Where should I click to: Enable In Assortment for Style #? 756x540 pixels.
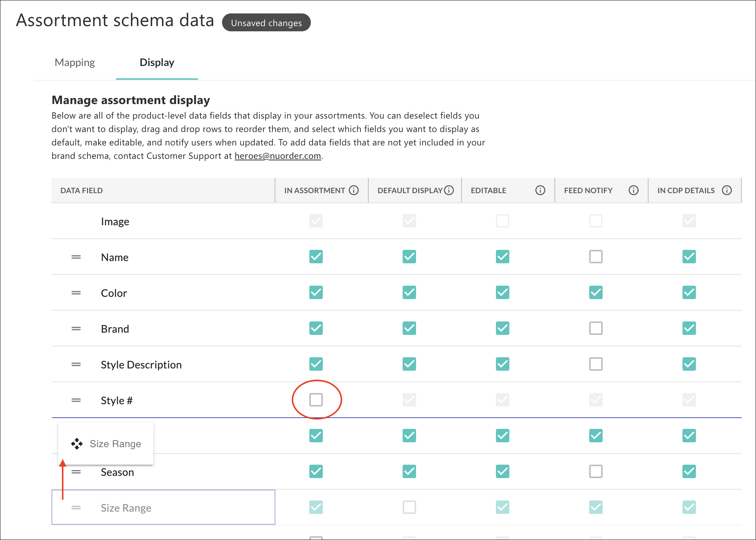[316, 400]
